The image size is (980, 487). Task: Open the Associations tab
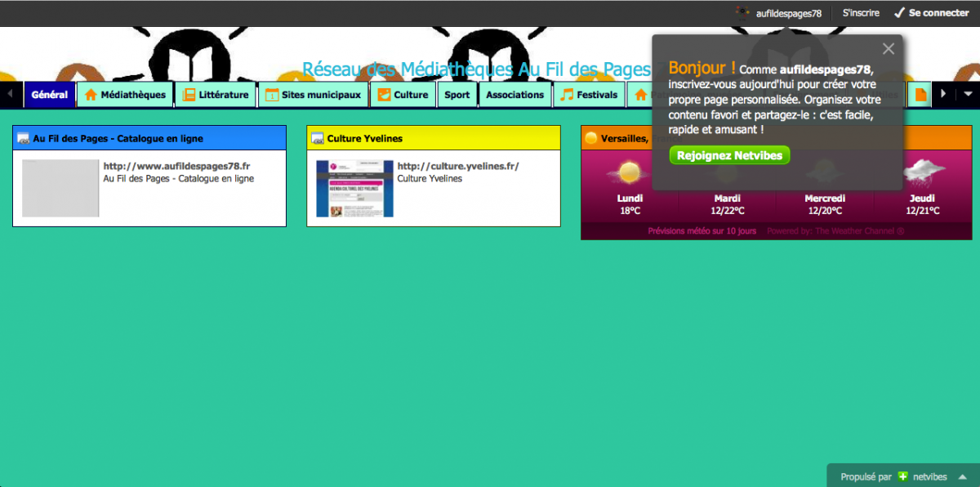click(514, 95)
